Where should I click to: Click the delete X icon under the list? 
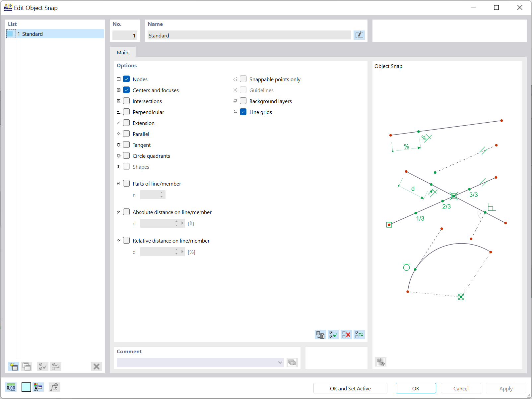point(97,366)
